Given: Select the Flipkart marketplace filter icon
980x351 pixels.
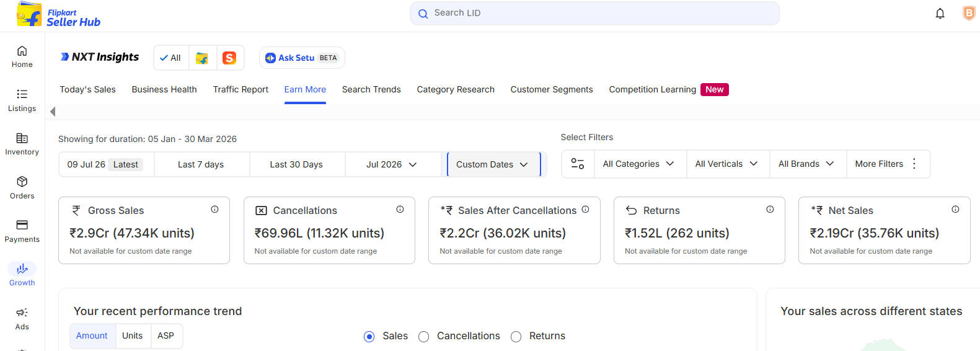Looking at the screenshot, I should coord(202,58).
